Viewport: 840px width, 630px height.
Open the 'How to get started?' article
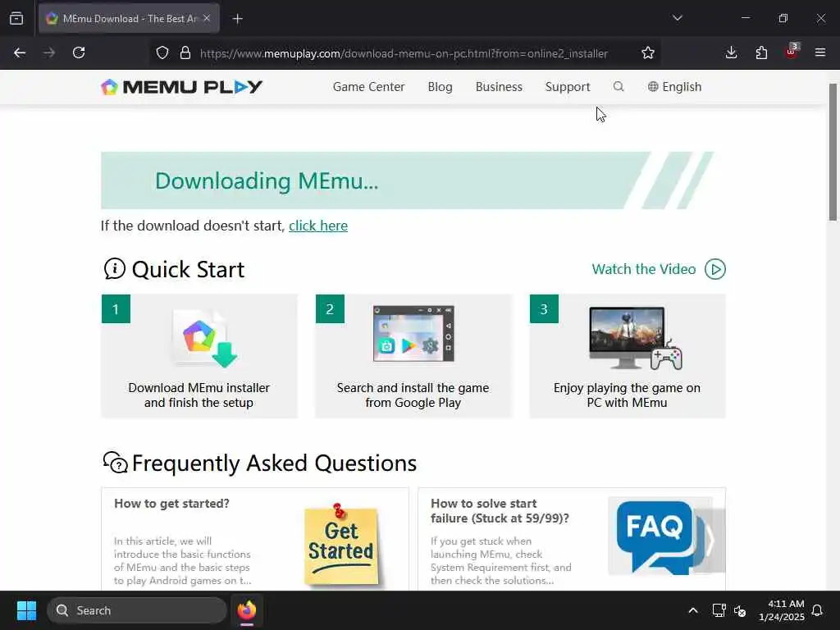[171, 504]
